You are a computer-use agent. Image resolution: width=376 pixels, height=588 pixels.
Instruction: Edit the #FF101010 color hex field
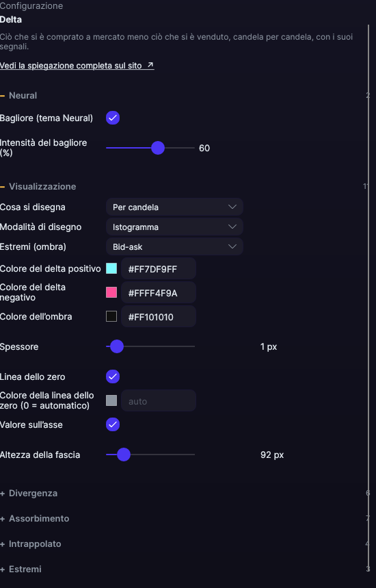pyautogui.click(x=159, y=317)
